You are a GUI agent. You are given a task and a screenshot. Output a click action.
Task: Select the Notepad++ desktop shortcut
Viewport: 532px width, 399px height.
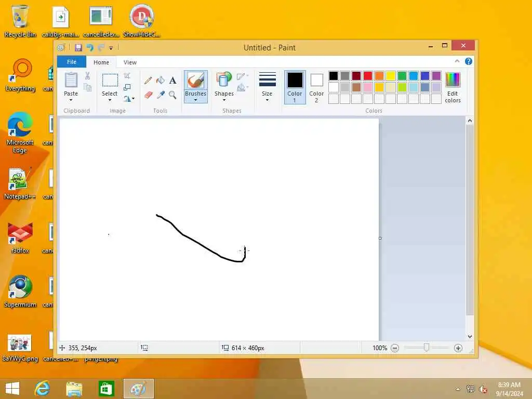[19, 183]
